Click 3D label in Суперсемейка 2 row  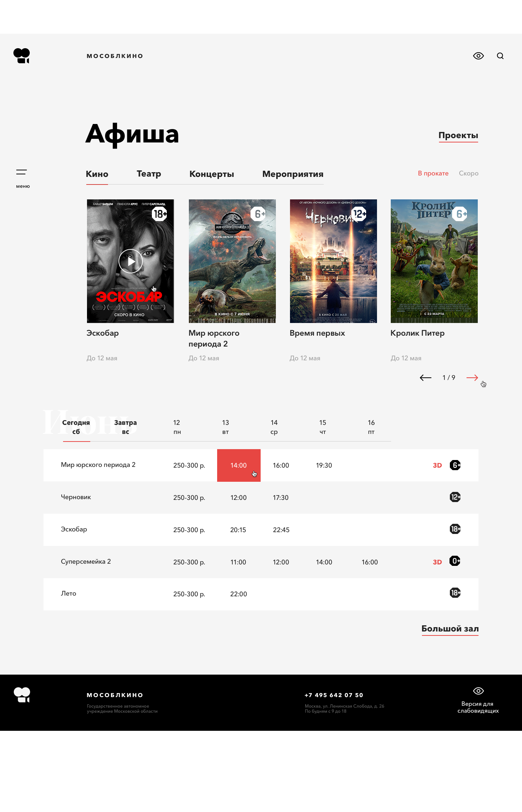click(x=438, y=562)
